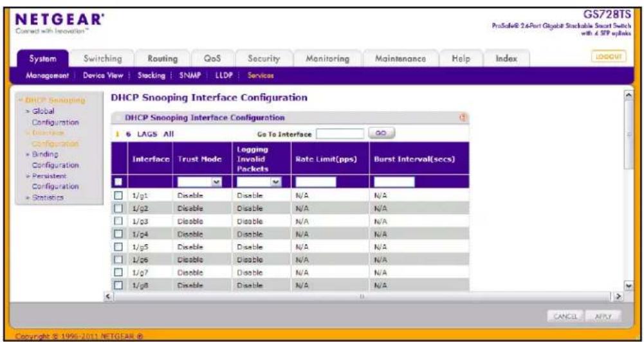
Task: Open the System tab
Action: [x=42, y=59]
